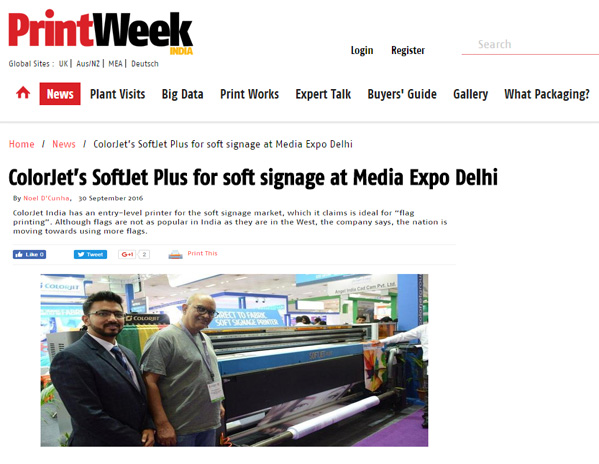Open author Noel D'Cunha's link
599x464 pixels.
[x=46, y=198]
